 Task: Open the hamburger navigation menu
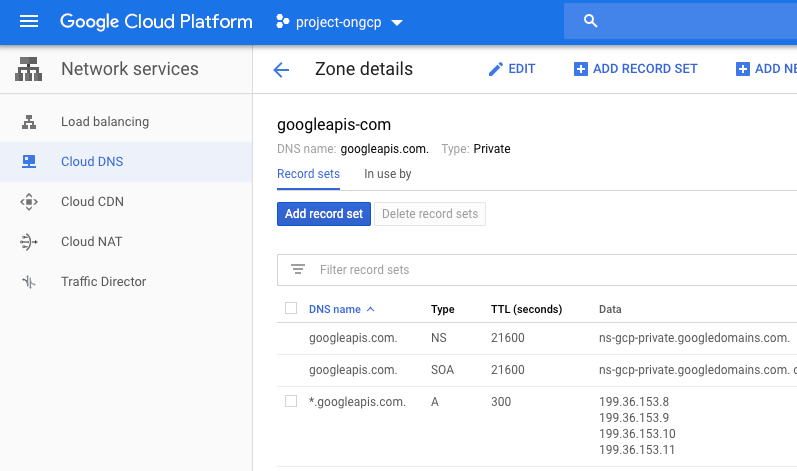(x=28, y=21)
